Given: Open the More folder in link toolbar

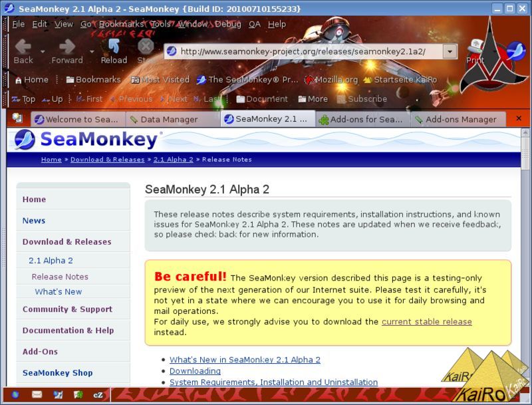Looking at the screenshot, I should click(313, 99).
